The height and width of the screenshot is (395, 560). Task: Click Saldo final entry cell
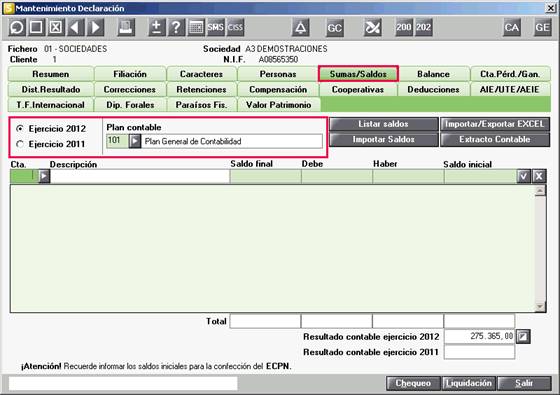coord(265,176)
